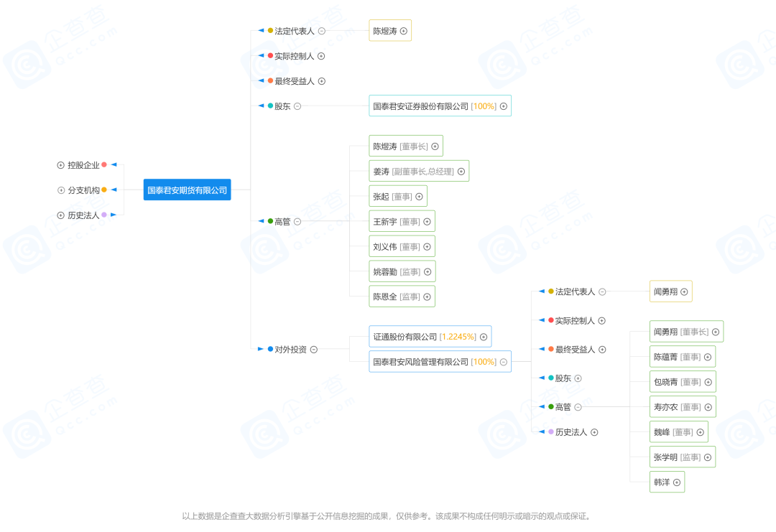Expand 张起 [董事] plus icon
Image resolution: width=776 pixels, height=532 pixels.
tap(419, 197)
